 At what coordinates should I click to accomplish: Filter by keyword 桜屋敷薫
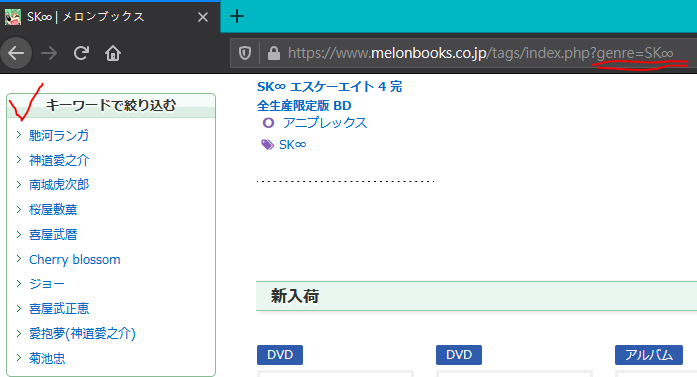[53, 209]
